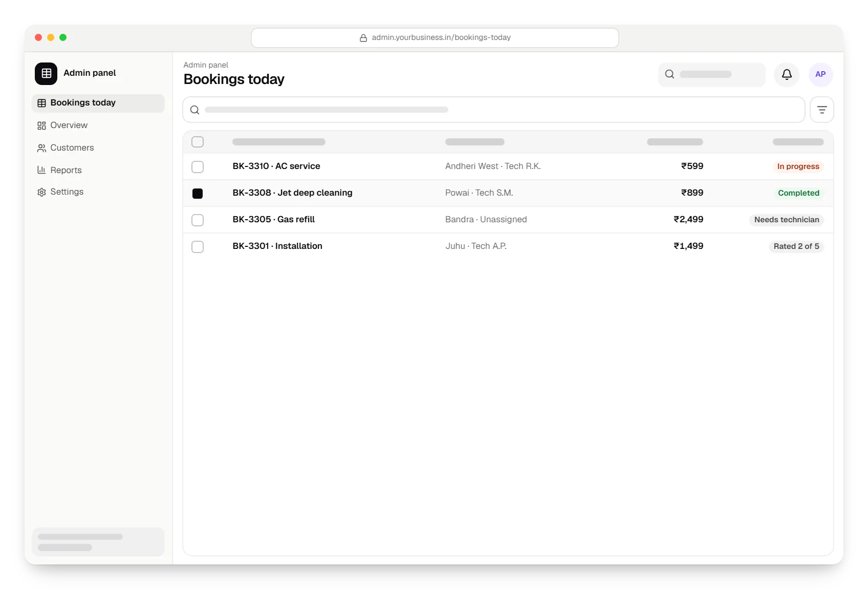Click Juhu · Tech A.P. cell

(x=476, y=246)
